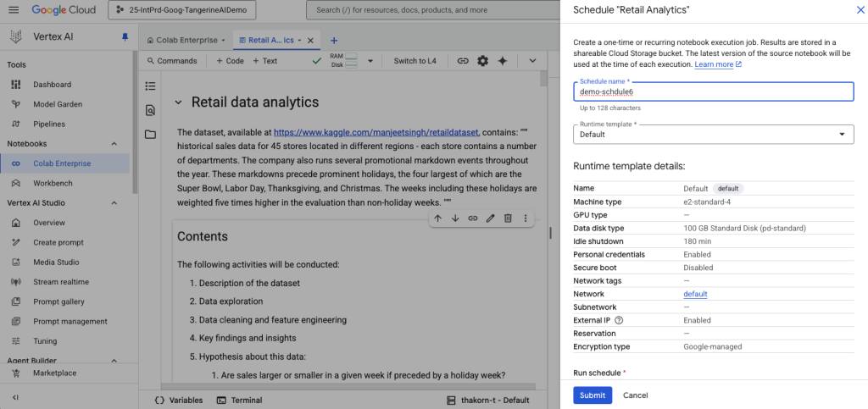Collapse the notebook toolbar header chevron

point(533,61)
